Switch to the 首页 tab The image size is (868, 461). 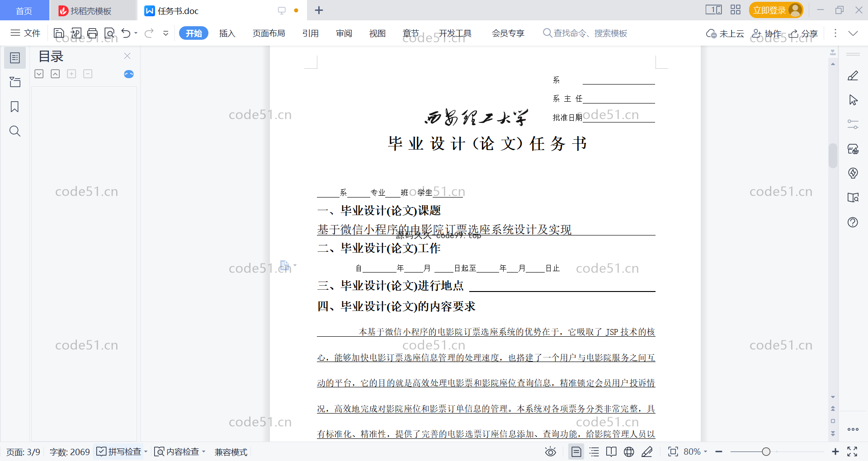(24, 10)
